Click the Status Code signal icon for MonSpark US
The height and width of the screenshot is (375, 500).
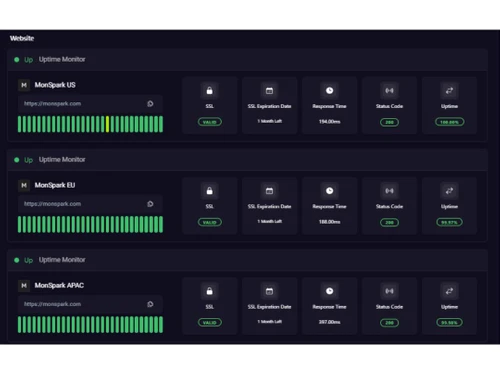pos(389,91)
